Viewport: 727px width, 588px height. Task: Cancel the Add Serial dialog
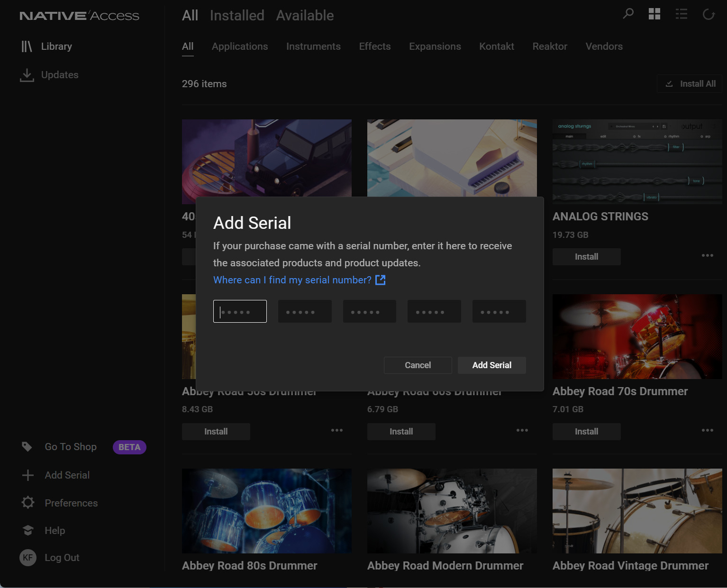coord(418,365)
